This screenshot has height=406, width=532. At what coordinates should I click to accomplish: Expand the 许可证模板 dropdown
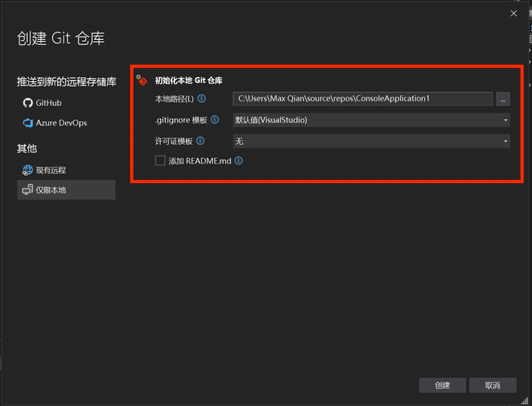click(x=371, y=141)
